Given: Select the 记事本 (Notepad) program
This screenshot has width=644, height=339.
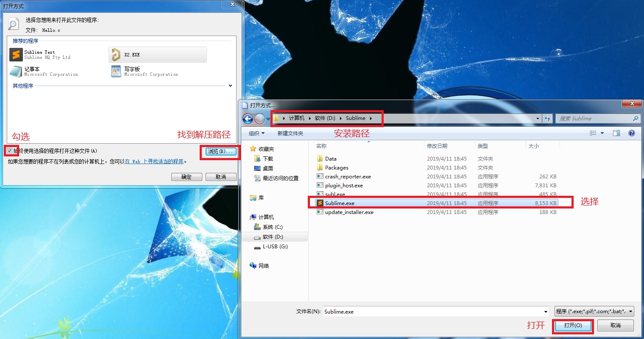Looking at the screenshot, I should click(x=44, y=72).
